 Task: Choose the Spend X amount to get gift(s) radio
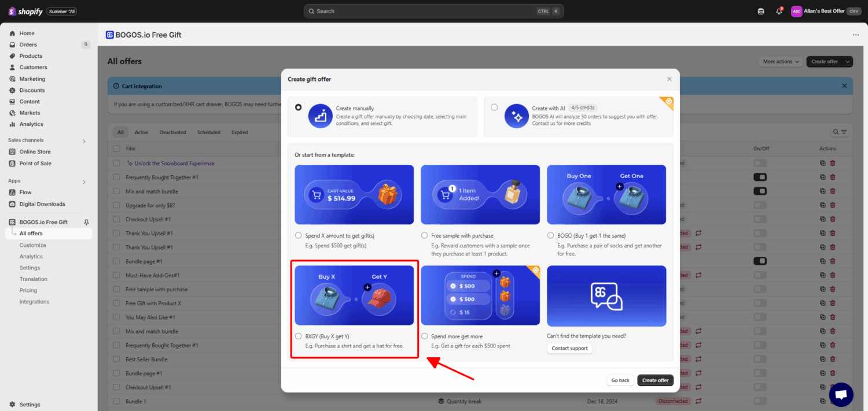[298, 236]
